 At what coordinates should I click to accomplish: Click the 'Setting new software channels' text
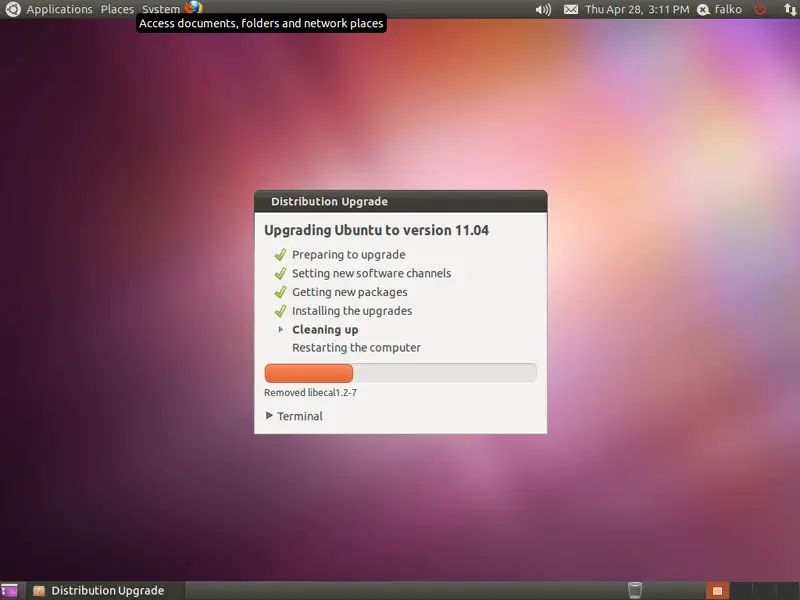[x=371, y=273]
